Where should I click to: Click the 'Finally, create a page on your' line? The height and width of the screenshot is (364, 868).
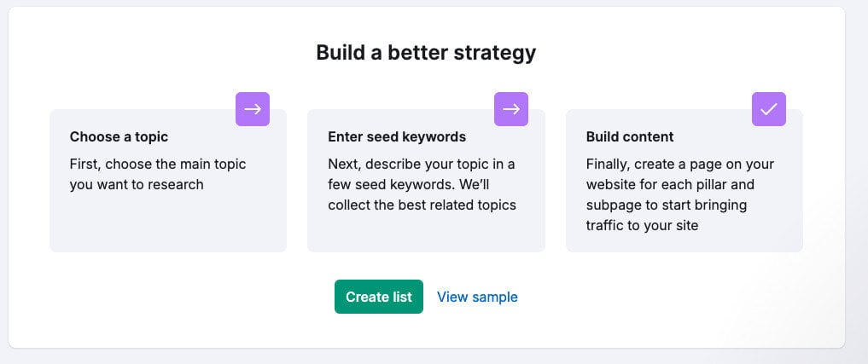pyautogui.click(x=680, y=165)
